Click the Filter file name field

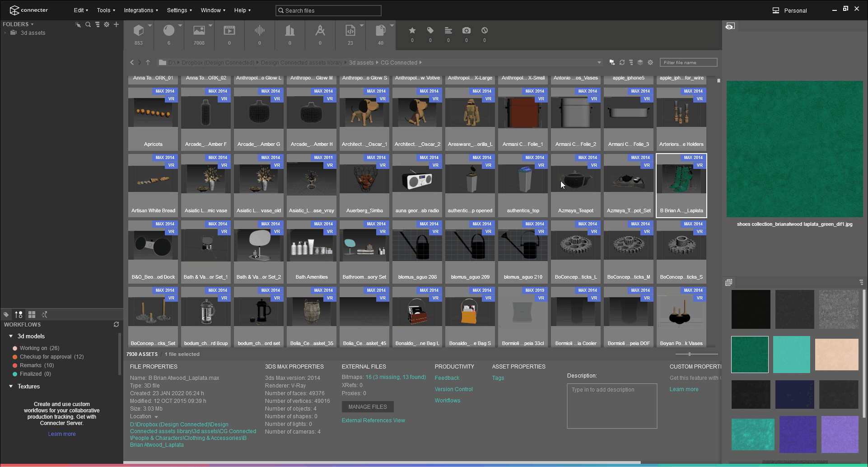688,62
